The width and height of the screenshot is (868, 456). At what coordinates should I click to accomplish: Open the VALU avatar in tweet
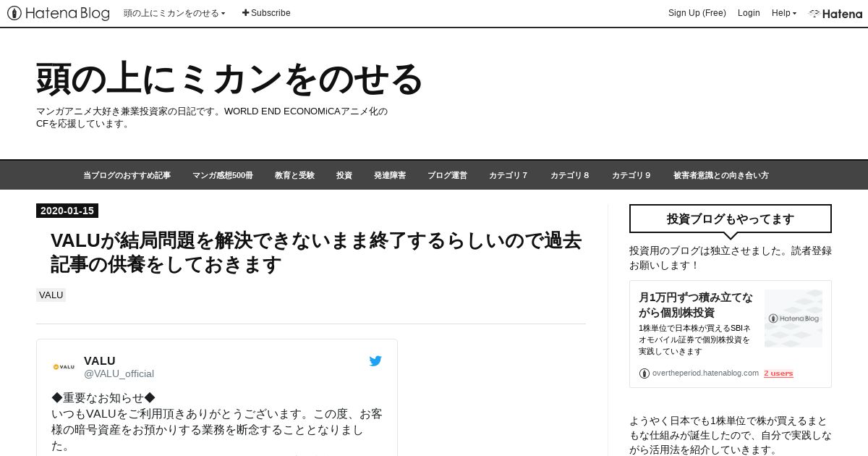coord(64,366)
